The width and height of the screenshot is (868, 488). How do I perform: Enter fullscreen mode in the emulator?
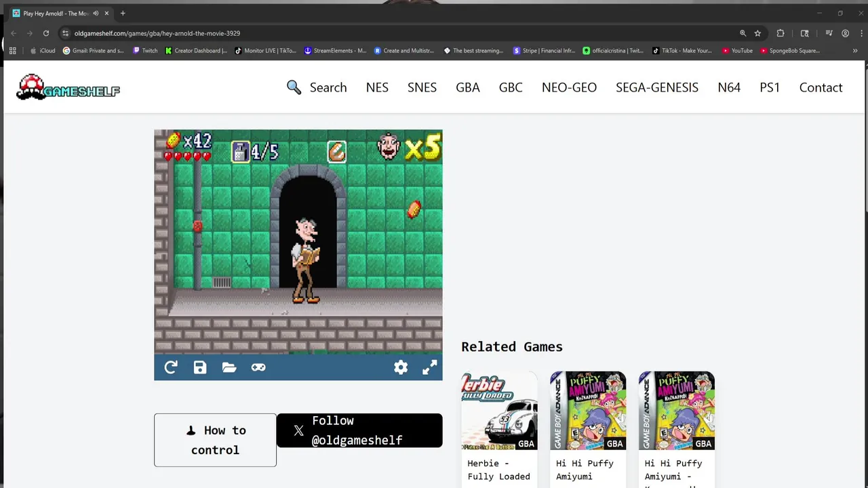point(430,367)
